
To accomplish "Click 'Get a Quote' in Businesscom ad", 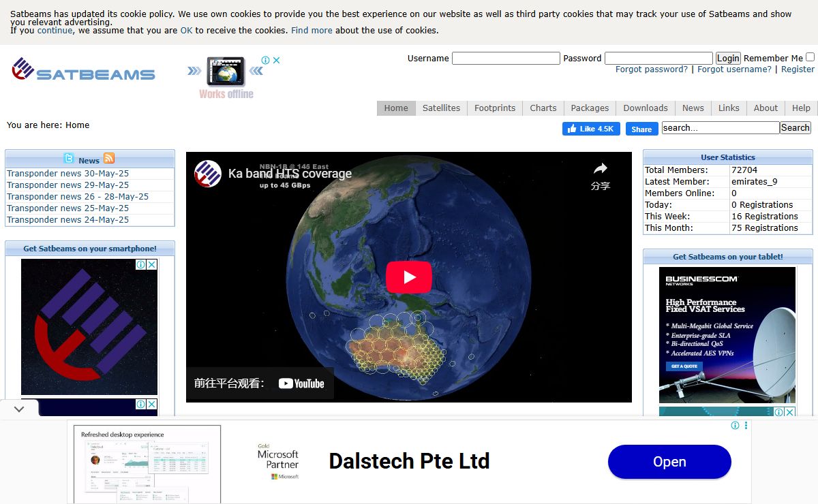I will (684, 366).
